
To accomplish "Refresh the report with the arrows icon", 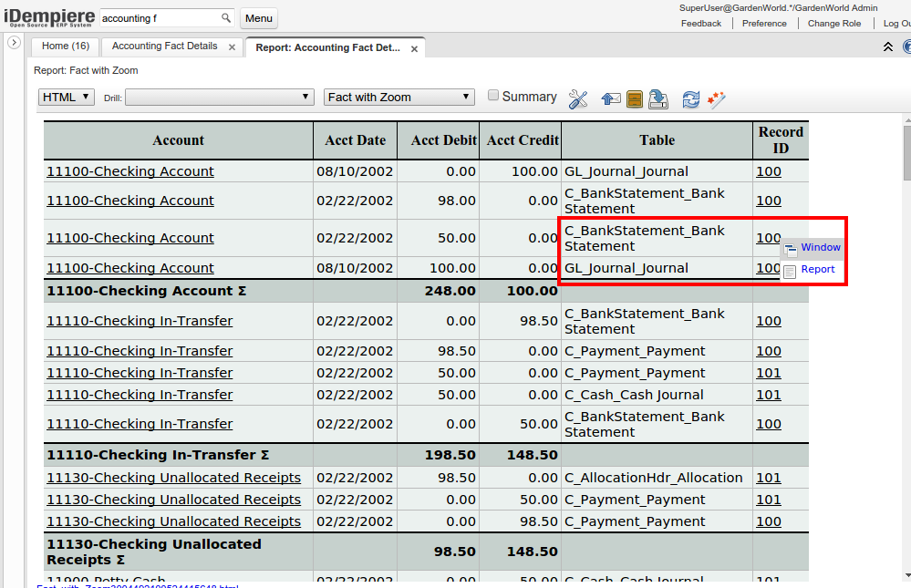I will coord(691,99).
